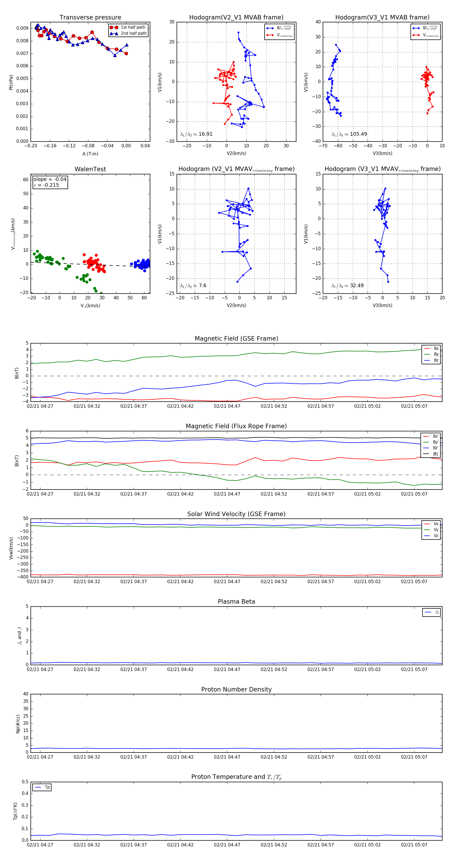Select the 'By' legend entry in GSE plot
The image size is (473, 868).
431,355
